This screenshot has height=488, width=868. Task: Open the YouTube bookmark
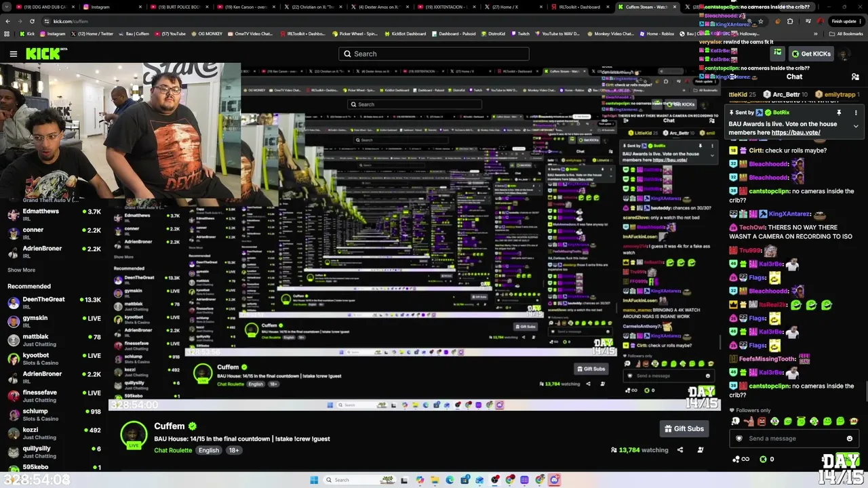(170, 34)
